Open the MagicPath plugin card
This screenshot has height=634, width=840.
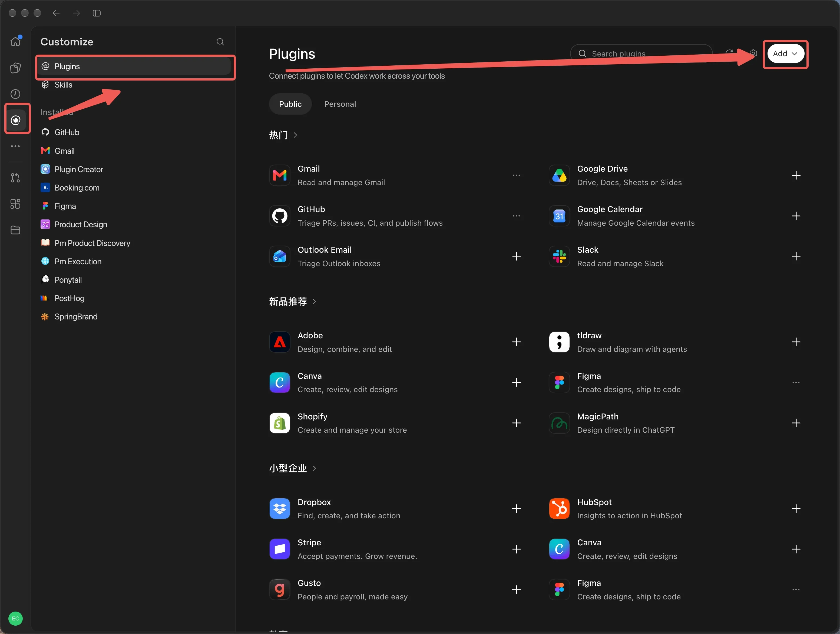(675, 423)
